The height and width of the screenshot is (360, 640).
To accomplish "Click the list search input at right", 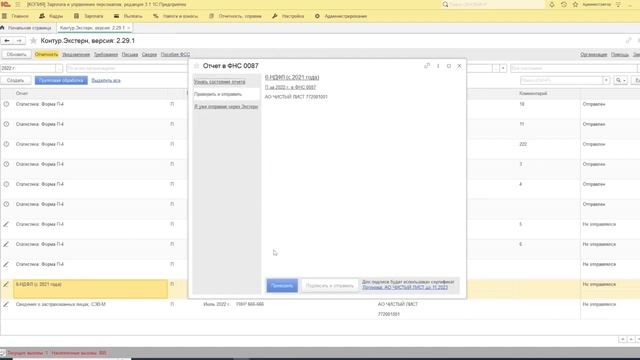I will pyautogui.click(x=562, y=80).
